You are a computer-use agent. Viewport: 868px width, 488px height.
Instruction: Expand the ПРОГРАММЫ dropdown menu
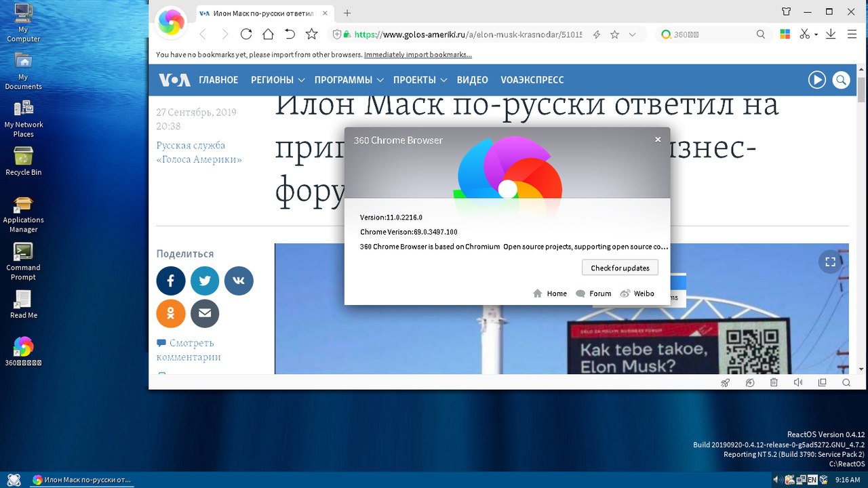click(349, 80)
